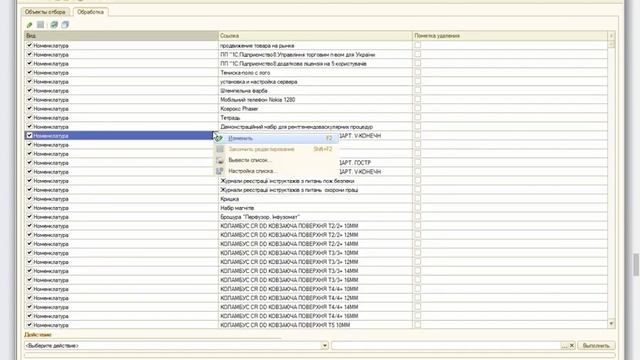This screenshot has width=640, height=360.
Task: Click the Пометка удаления column header
Action: tap(510, 36)
